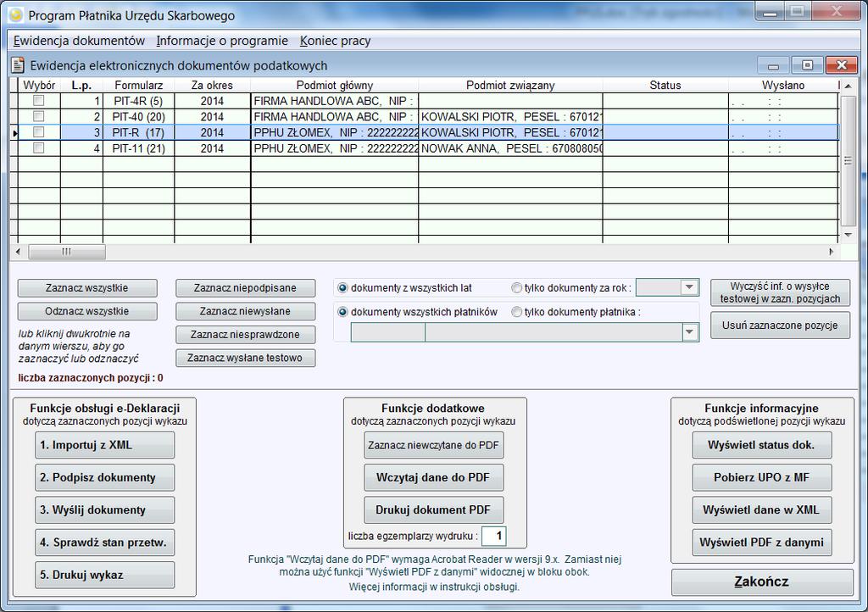Open the year dropdown list

click(689, 287)
